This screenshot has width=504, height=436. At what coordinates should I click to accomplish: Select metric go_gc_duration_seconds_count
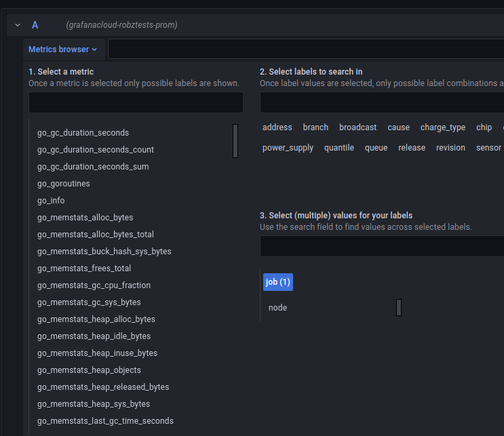[96, 150]
